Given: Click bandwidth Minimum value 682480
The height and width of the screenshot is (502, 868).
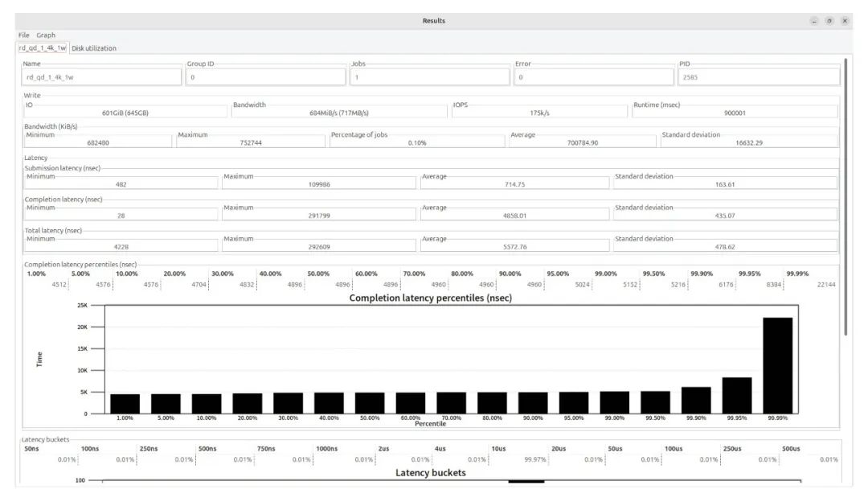Looking at the screenshot, I should click(x=98, y=142).
